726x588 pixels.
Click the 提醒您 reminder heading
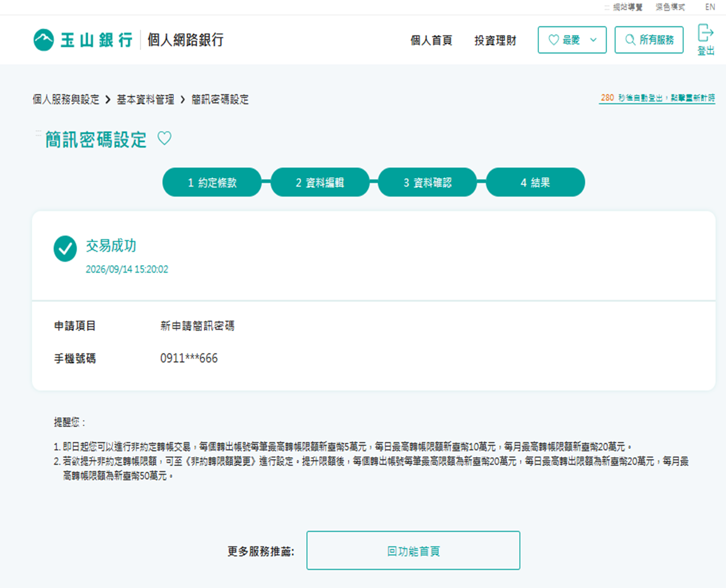tap(69, 422)
